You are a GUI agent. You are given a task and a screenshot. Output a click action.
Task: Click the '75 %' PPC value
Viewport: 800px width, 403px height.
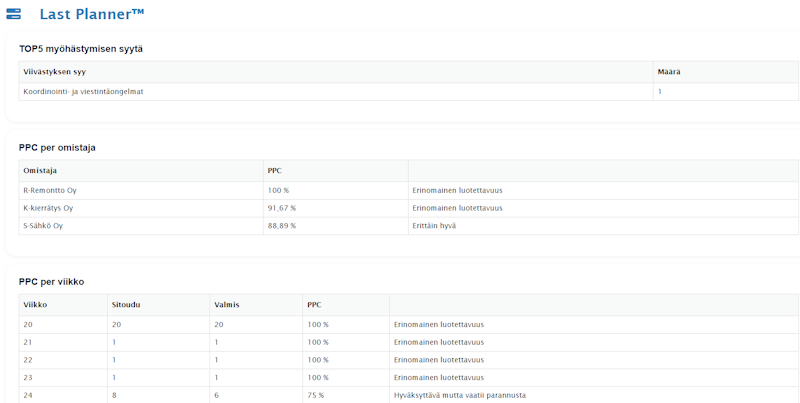click(x=315, y=395)
